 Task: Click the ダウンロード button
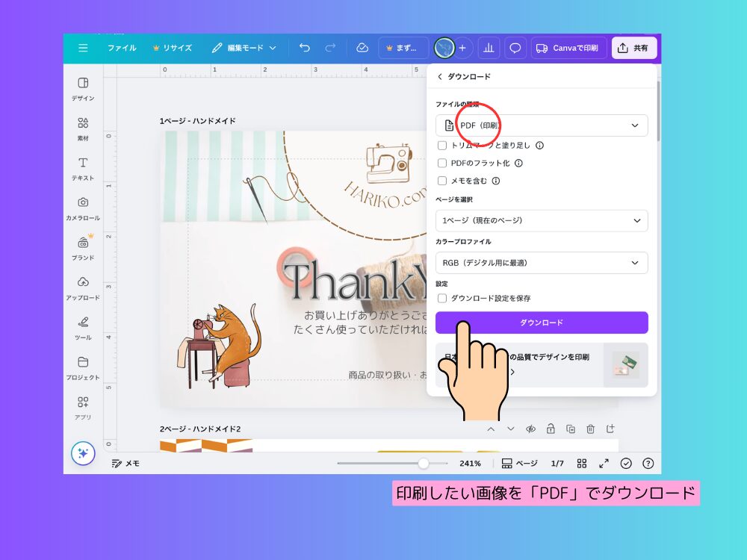coord(542,323)
